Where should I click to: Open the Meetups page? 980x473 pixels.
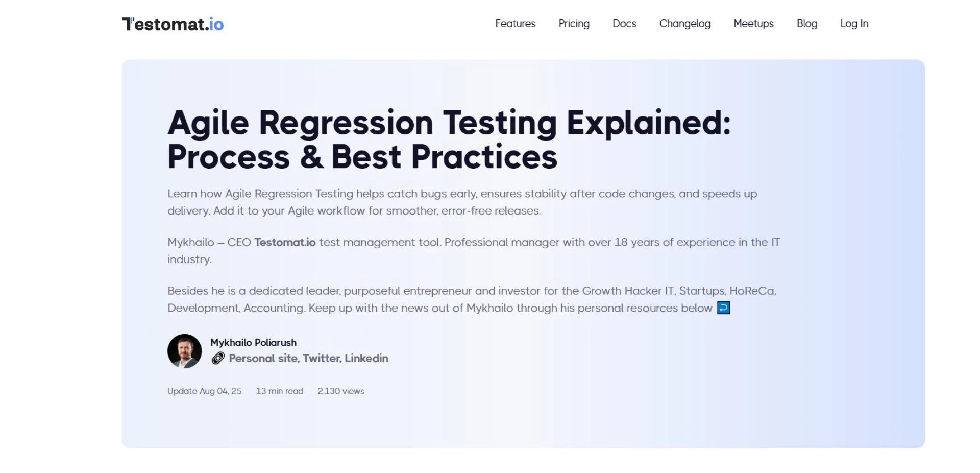[753, 23]
